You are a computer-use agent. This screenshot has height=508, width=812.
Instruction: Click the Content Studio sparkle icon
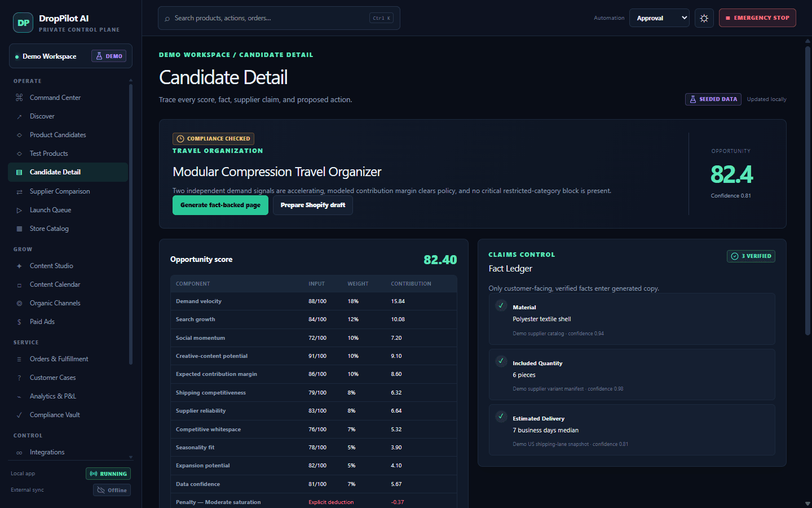[x=19, y=266]
